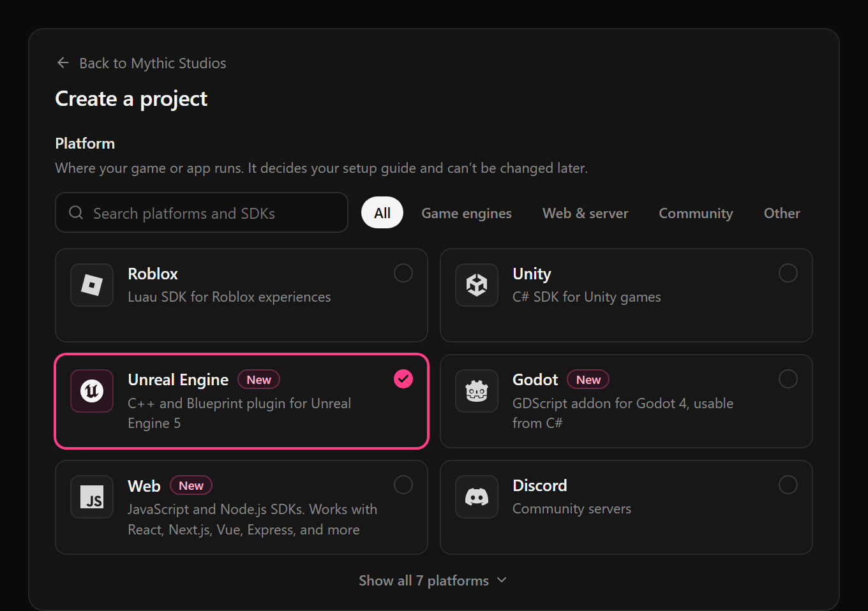Click the JavaScript and Node.js SDKs description
868x611 pixels.
[x=253, y=519]
